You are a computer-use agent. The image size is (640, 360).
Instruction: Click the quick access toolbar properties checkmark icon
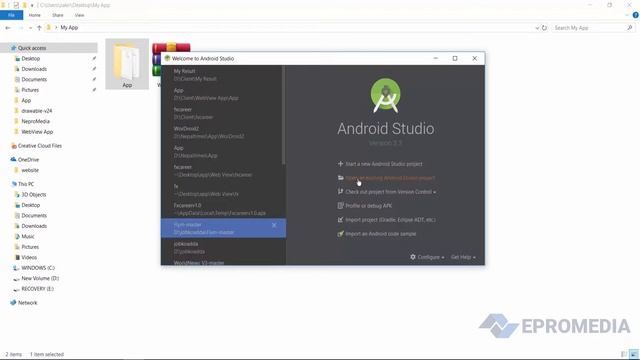pyautogui.click(x=16, y=5)
